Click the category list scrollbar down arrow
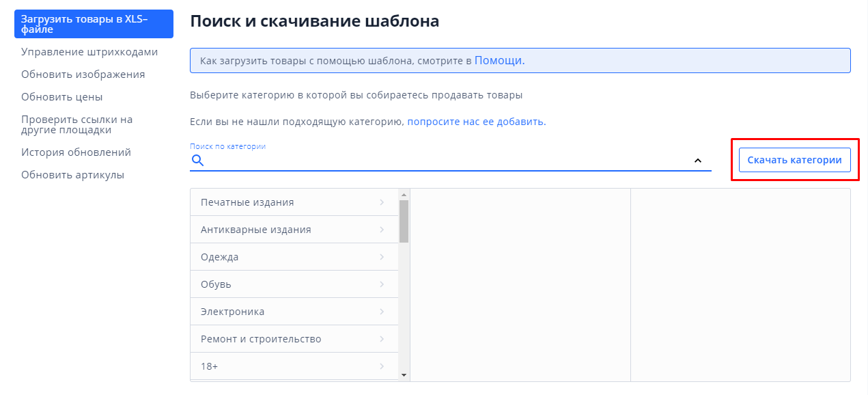Image resolution: width=868 pixels, height=395 pixels. click(x=404, y=375)
